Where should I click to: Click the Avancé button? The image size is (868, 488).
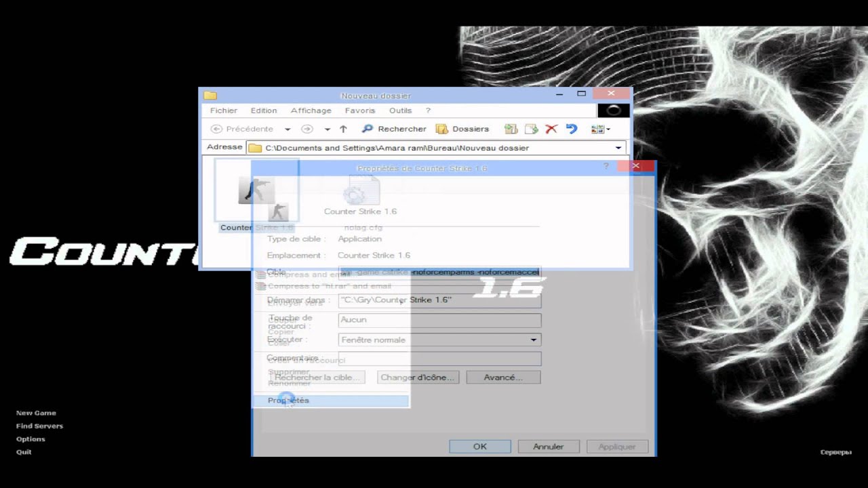[503, 377]
